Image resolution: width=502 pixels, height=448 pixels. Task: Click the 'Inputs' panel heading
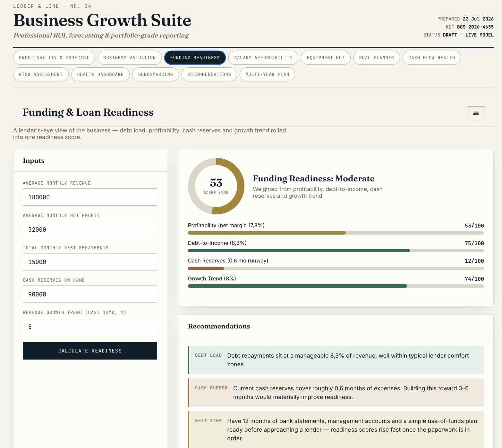(x=34, y=161)
